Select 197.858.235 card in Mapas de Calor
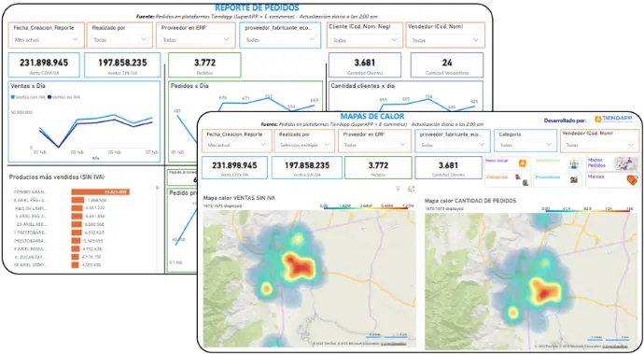 [307, 168]
